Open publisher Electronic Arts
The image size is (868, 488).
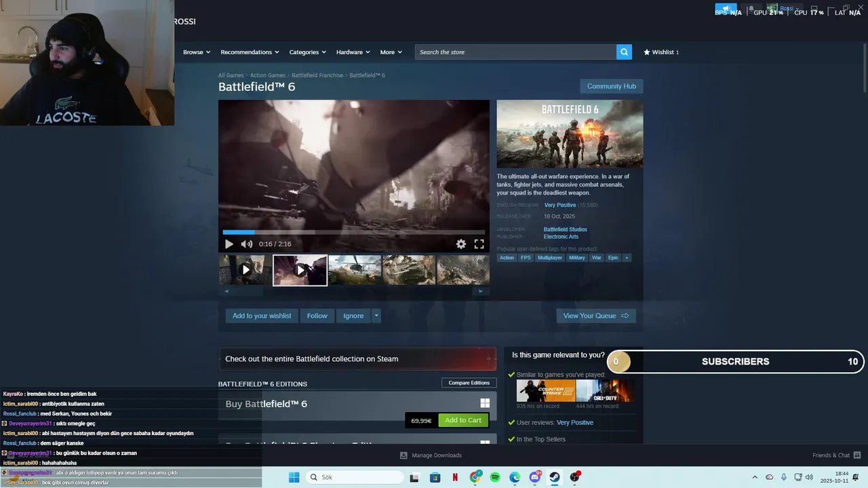[x=561, y=237]
